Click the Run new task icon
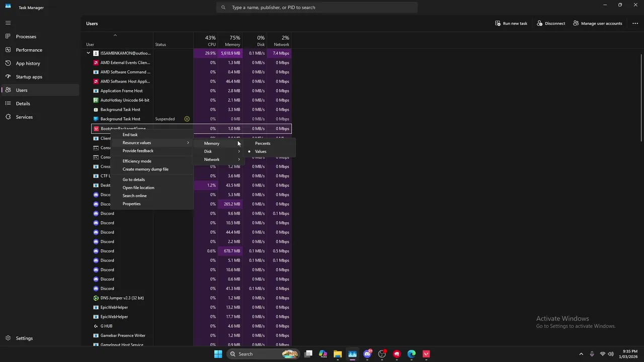Screen dimensions: 644x362 click(x=498, y=23)
